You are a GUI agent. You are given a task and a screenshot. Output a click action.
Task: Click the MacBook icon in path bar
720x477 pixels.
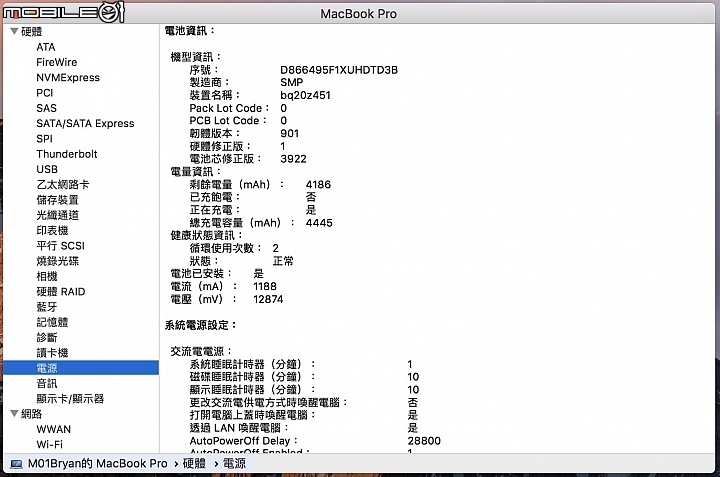16,464
